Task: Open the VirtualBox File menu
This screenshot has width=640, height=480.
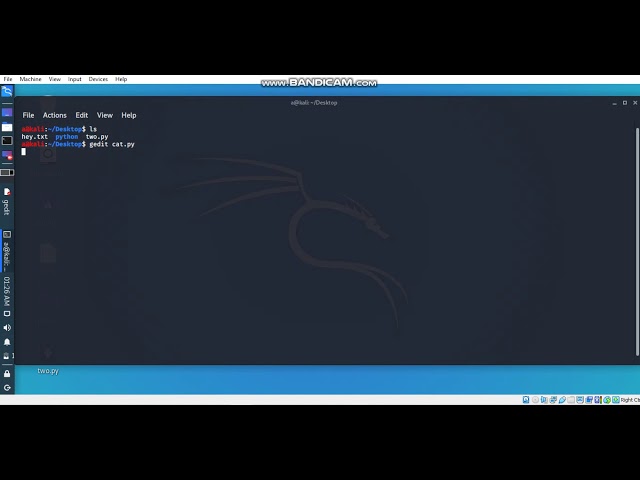Action: [8, 79]
